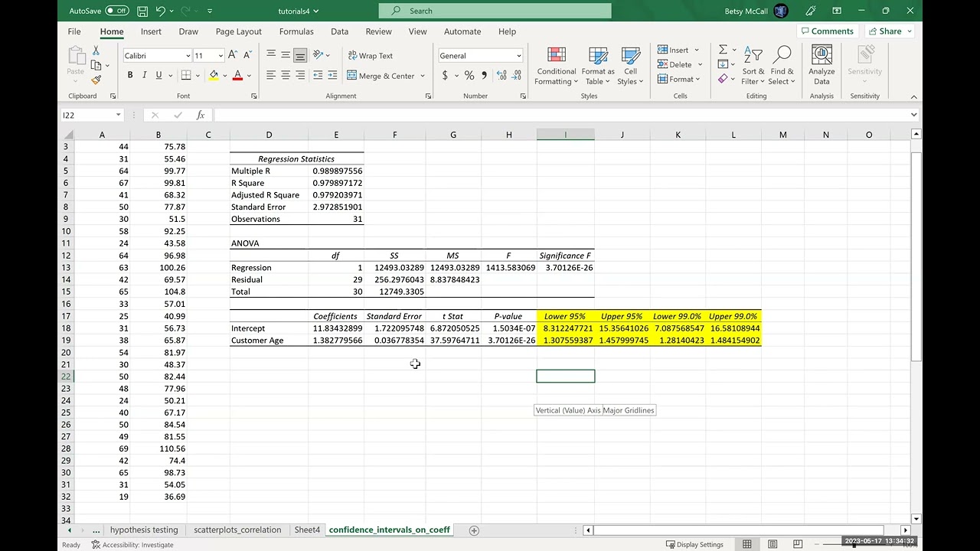The height and width of the screenshot is (551, 980).
Task: Click the Comments button
Action: point(826,31)
